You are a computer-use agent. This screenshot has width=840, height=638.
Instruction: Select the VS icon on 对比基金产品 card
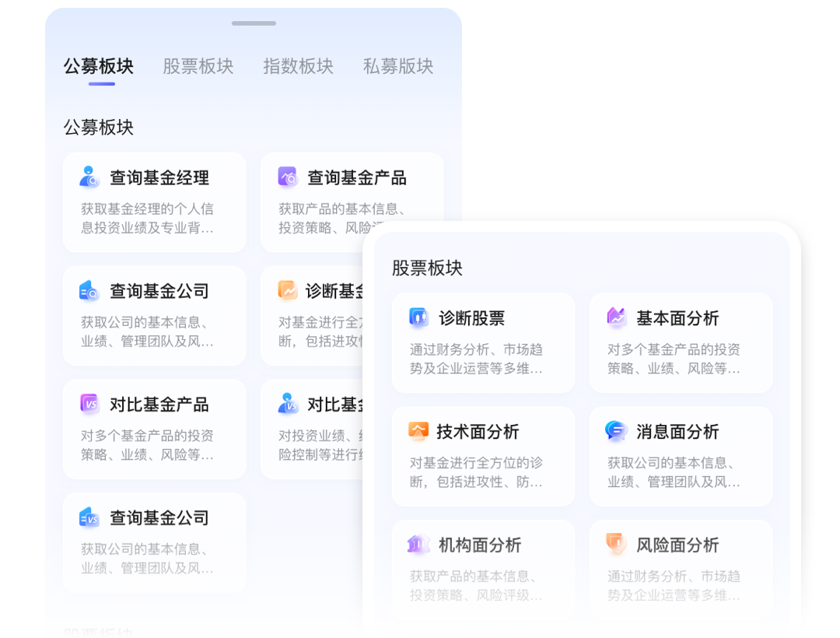[x=89, y=404]
